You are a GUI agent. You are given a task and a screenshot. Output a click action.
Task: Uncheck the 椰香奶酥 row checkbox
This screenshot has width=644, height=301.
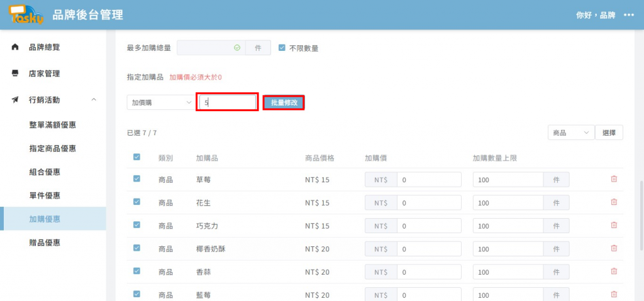pos(136,248)
